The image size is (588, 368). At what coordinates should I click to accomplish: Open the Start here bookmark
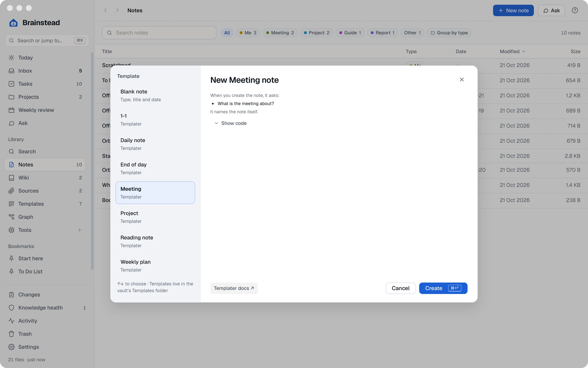[x=45, y=258]
